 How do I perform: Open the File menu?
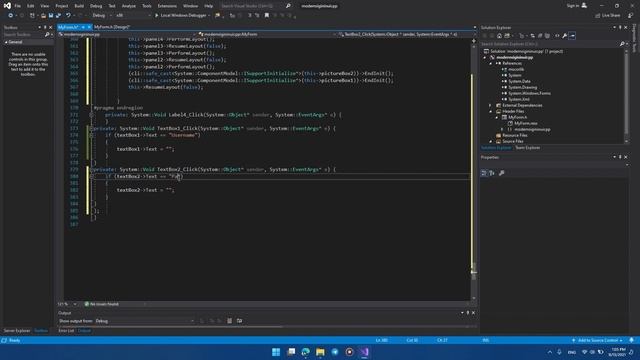click(18, 6)
